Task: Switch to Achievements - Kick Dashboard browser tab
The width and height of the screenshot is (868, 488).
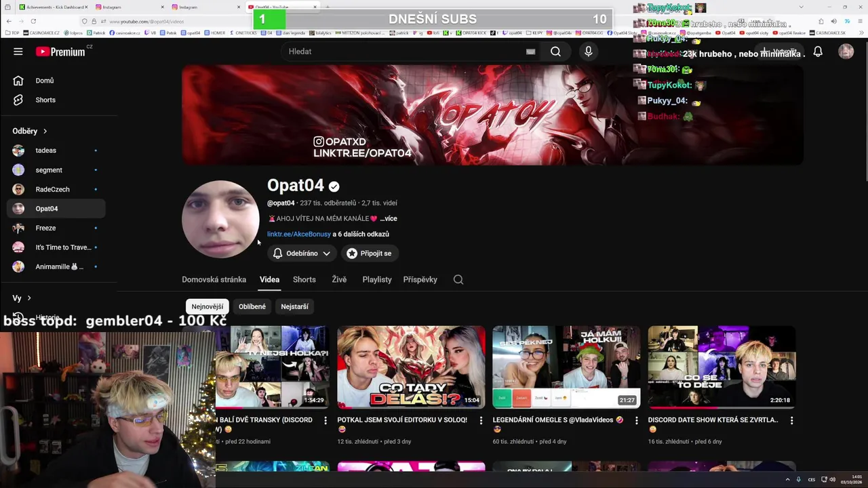Action: tap(54, 7)
